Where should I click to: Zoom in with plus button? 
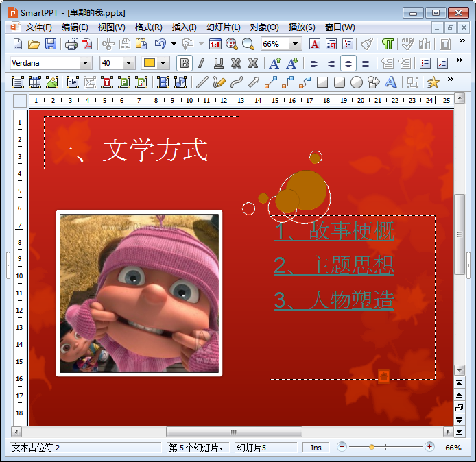click(429, 447)
